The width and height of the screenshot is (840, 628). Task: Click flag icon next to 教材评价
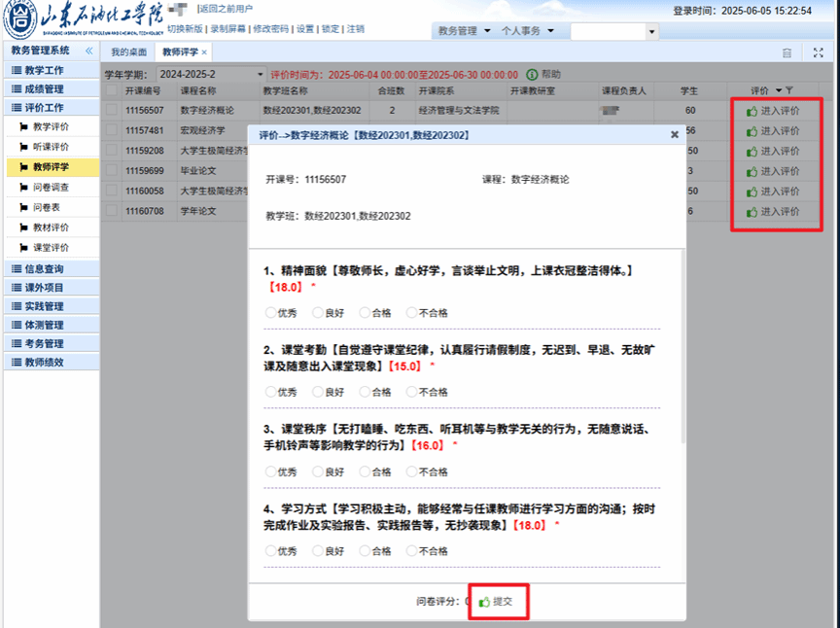[x=23, y=227]
